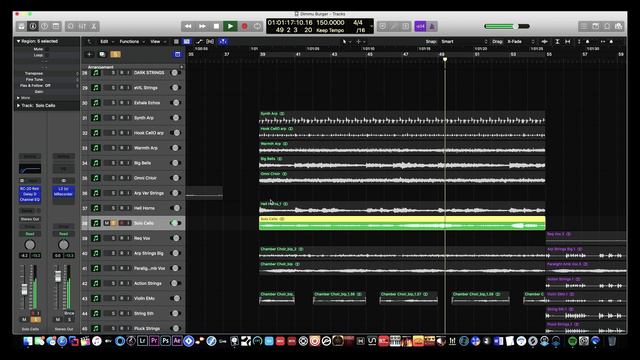Open the View menu in tracks area

pos(158,42)
